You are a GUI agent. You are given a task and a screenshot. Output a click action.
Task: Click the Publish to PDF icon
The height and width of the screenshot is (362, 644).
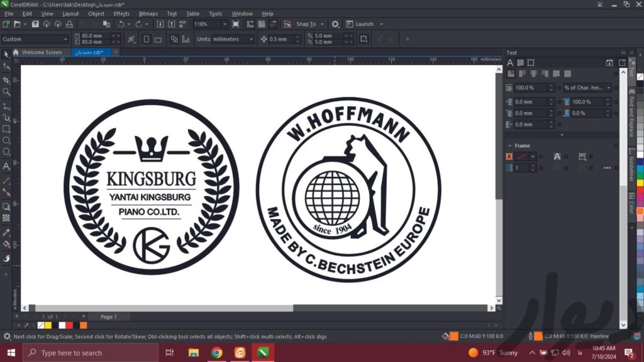click(x=183, y=25)
